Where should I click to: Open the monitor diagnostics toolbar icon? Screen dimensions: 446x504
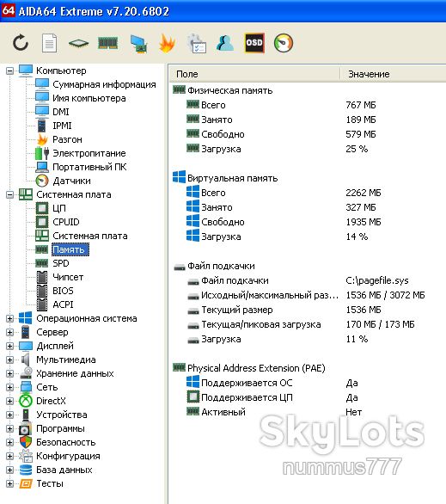138,44
